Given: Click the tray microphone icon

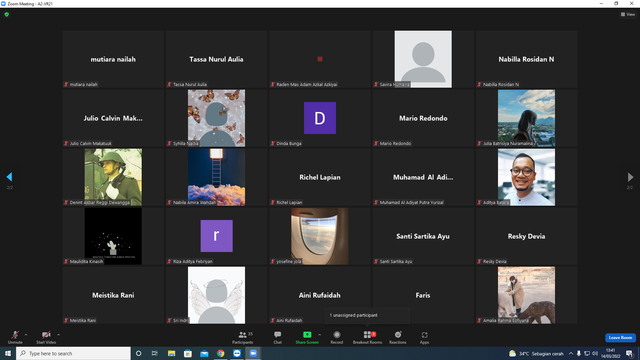Looking at the screenshot, I should [x=579, y=353].
